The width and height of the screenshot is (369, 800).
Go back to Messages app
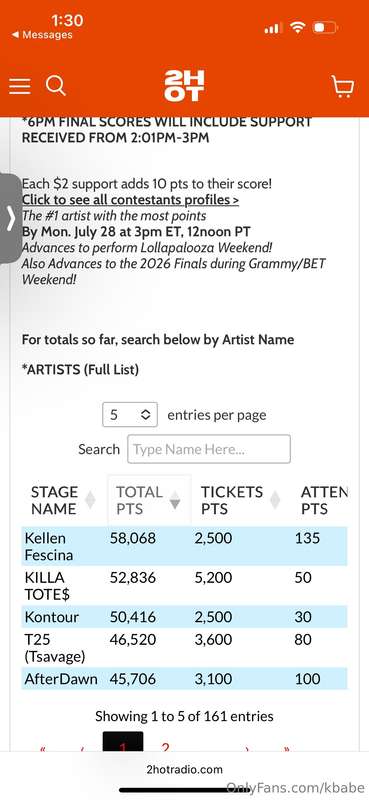click(42, 35)
